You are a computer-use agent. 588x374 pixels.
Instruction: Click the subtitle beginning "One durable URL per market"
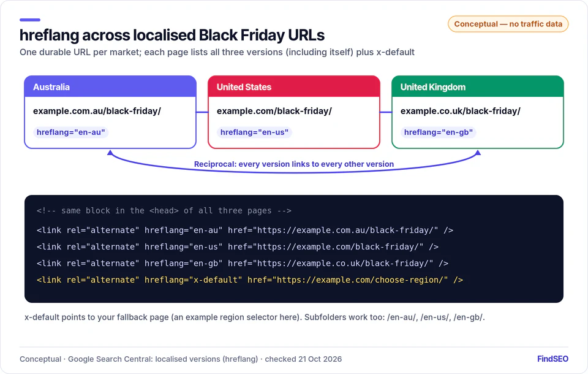click(x=217, y=52)
